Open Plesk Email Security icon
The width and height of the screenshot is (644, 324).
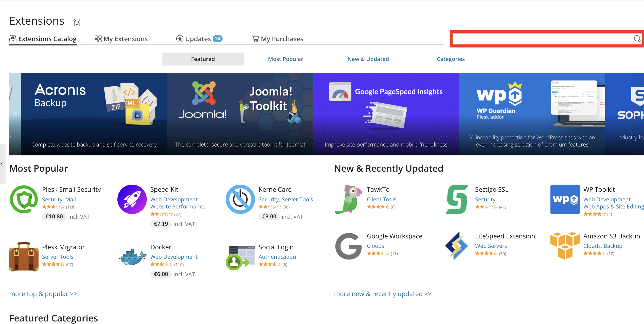[x=24, y=199]
